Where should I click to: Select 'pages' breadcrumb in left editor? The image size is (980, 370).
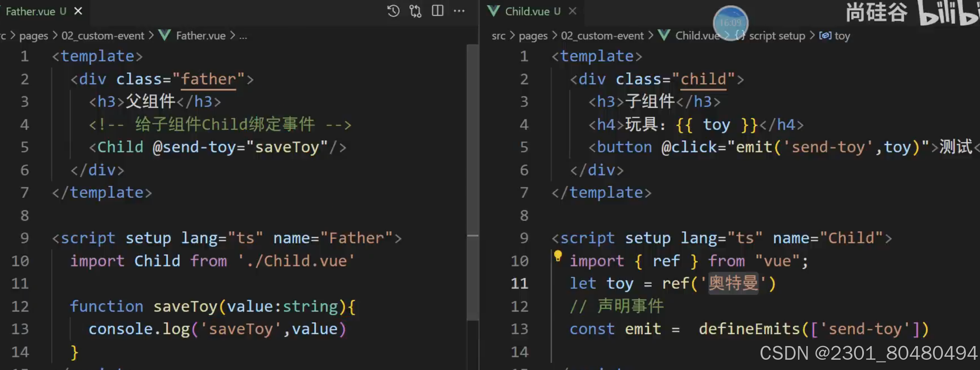34,36
